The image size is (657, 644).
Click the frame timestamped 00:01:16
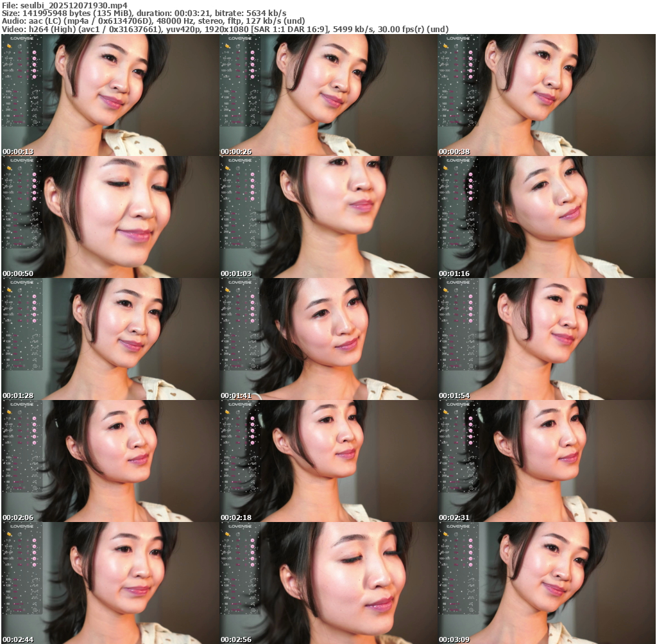click(x=546, y=217)
